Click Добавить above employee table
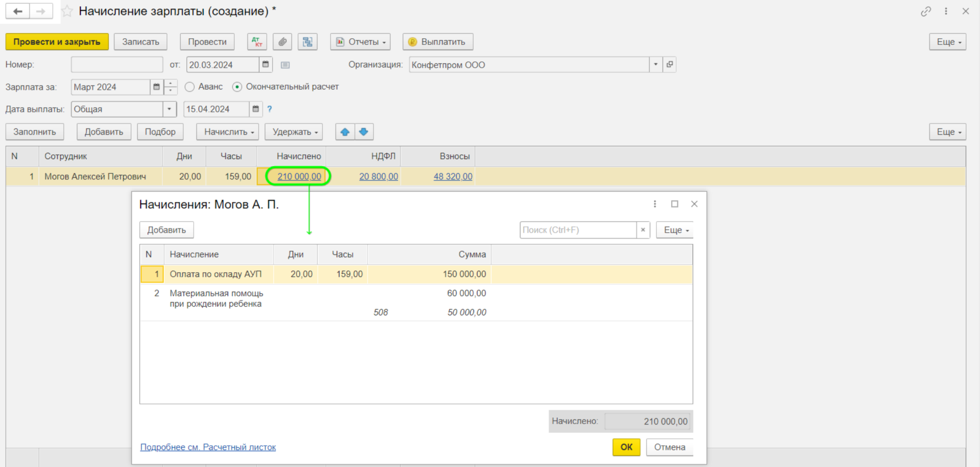This screenshot has width=980, height=467. tap(104, 132)
